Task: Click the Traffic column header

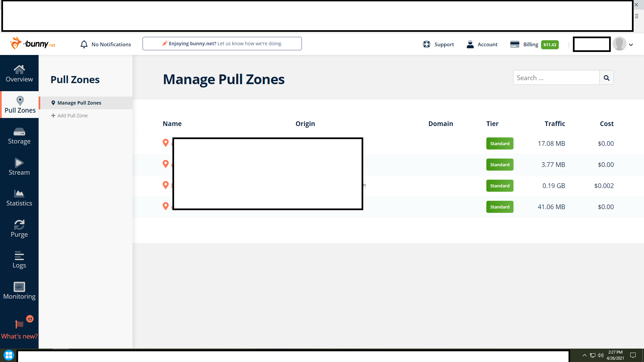Action: (x=555, y=124)
